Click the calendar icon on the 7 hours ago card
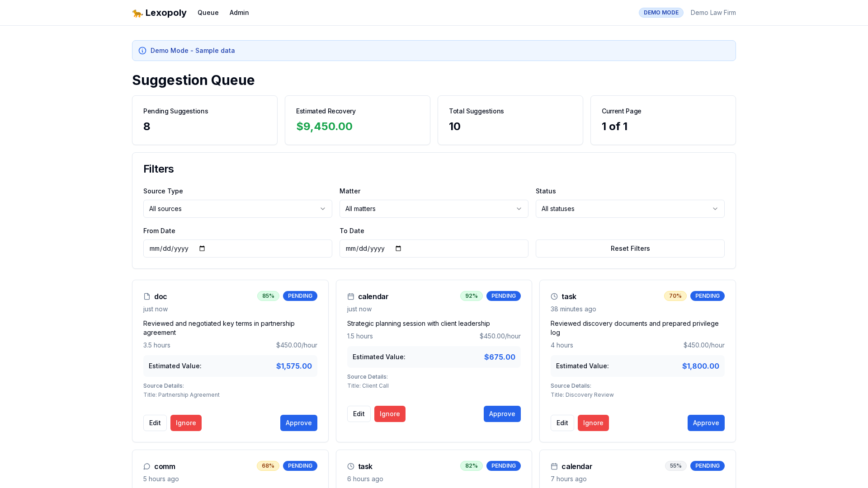 pos(554,466)
